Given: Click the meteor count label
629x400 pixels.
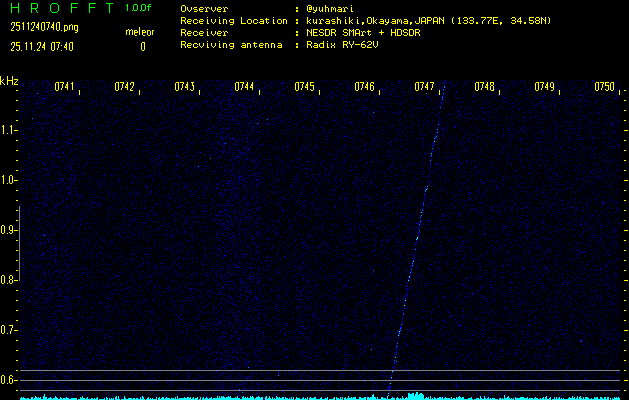Looking at the screenshot, I should [140, 33].
